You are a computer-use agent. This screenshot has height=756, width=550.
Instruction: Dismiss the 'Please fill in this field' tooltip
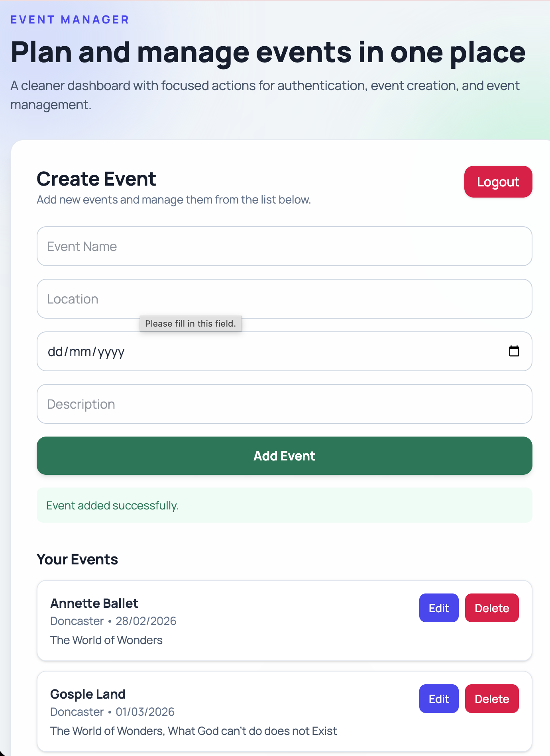tap(191, 323)
